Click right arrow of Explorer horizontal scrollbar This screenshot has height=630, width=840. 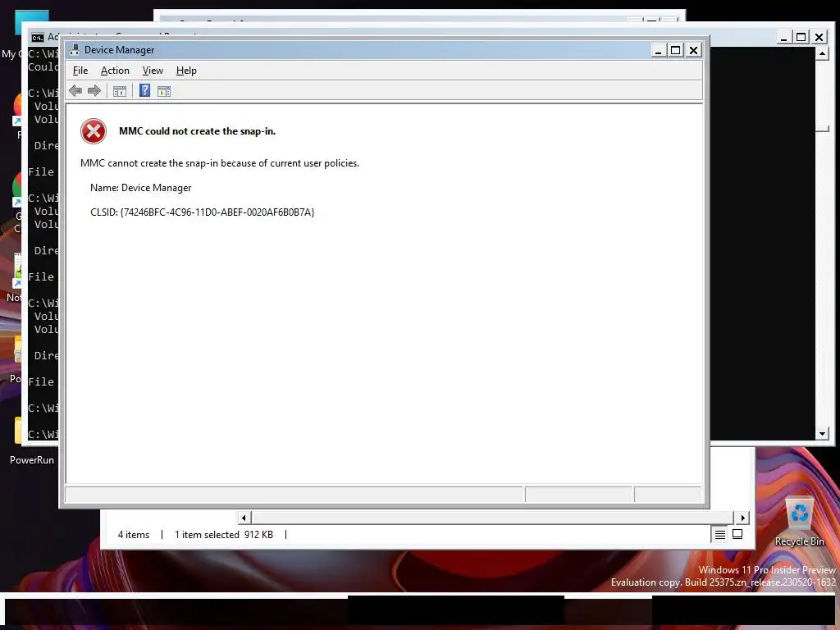click(x=742, y=518)
